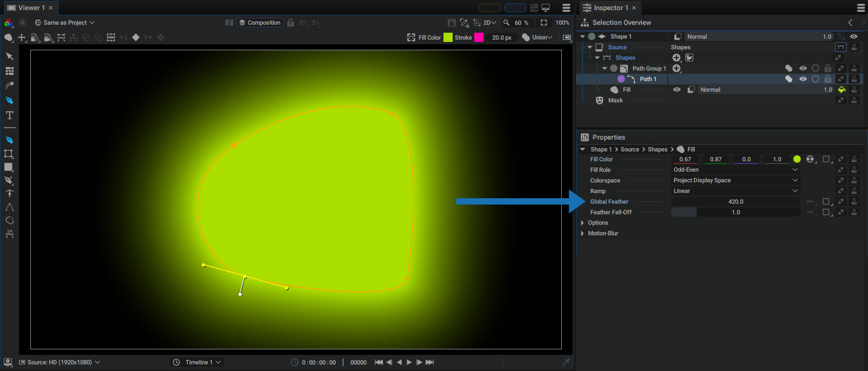Click the fit-to-view frame icon
The width and height of the screenshot is (868, 371).
[544, 23]
